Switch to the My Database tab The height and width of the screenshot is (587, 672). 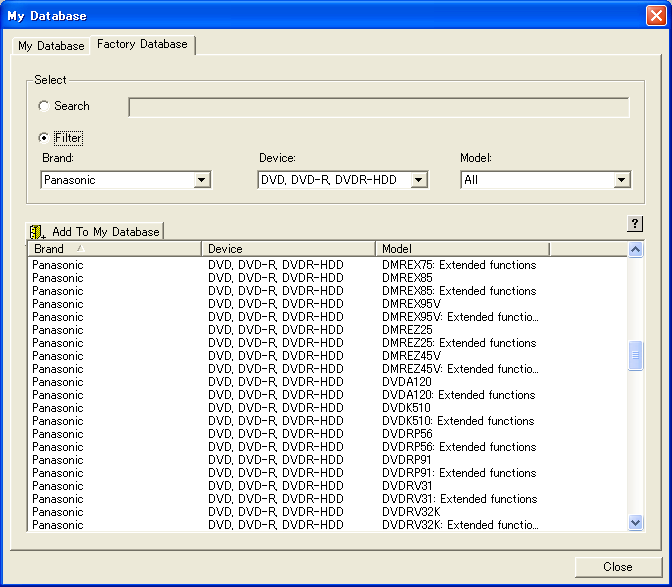coord(51,46)
